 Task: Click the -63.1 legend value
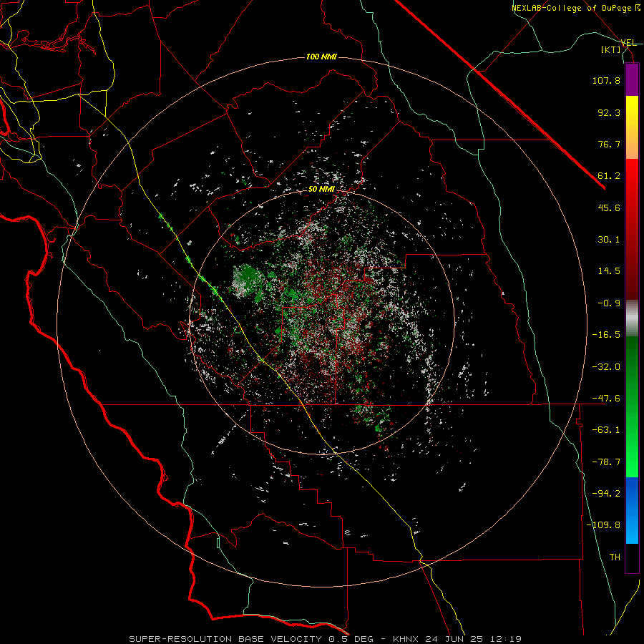[606, 430]
